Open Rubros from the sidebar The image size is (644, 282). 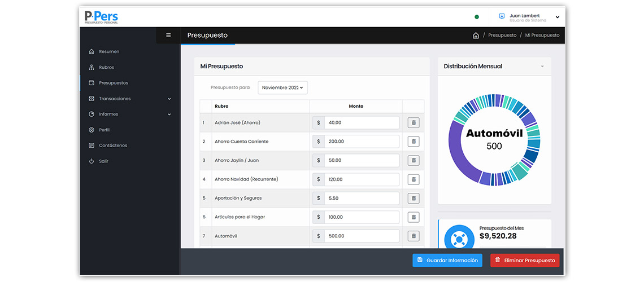pos(106,67)
